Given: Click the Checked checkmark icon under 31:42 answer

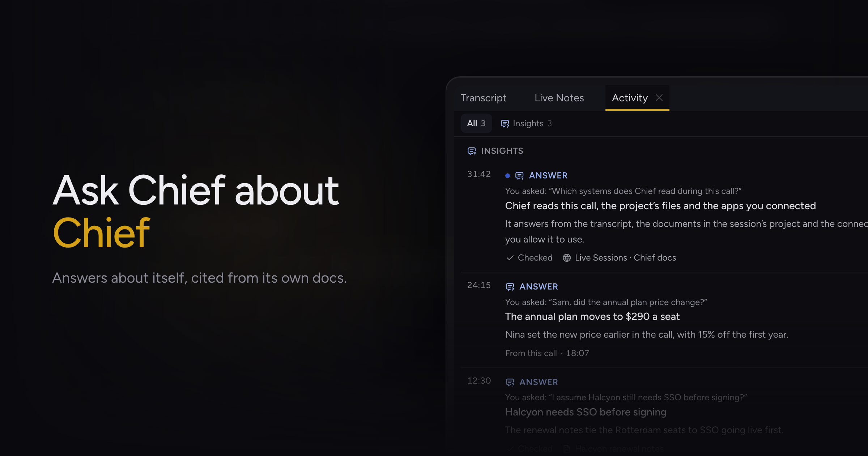Looking at the screenshot, I should coord(510,258).
